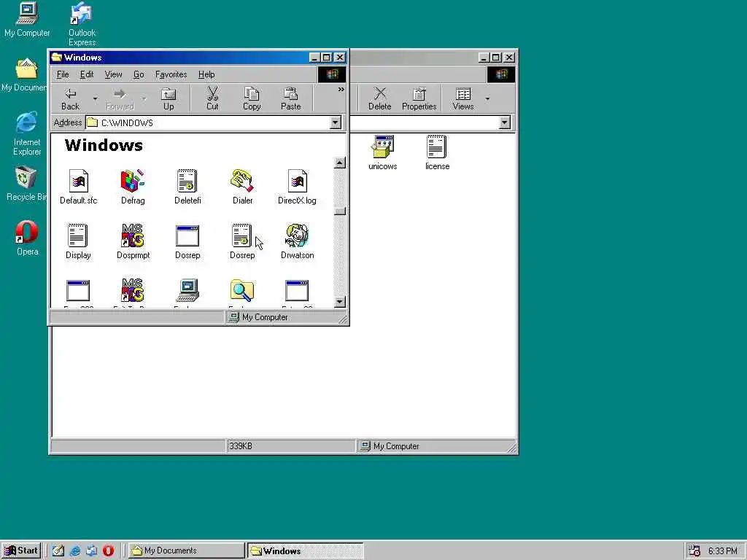Click the Up folder toolbar button
Viewport: 747px width, 560px height.
coord(169,98)
